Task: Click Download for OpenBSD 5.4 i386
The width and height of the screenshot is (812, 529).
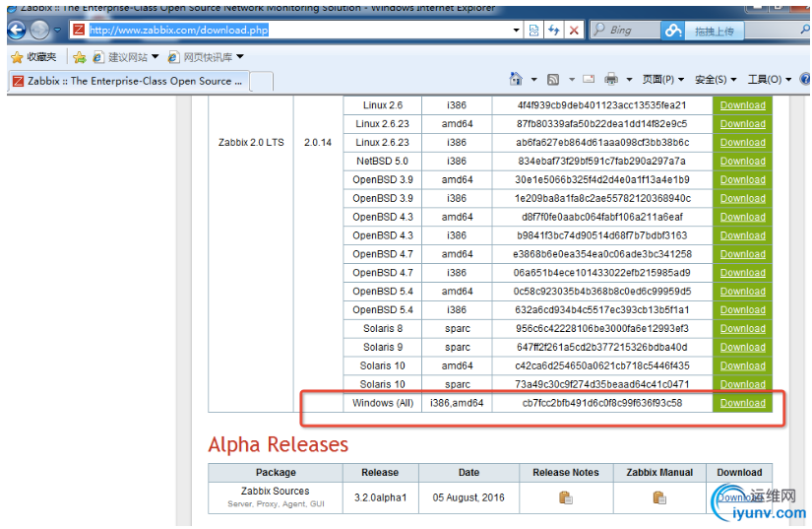Action: (742, 310)
